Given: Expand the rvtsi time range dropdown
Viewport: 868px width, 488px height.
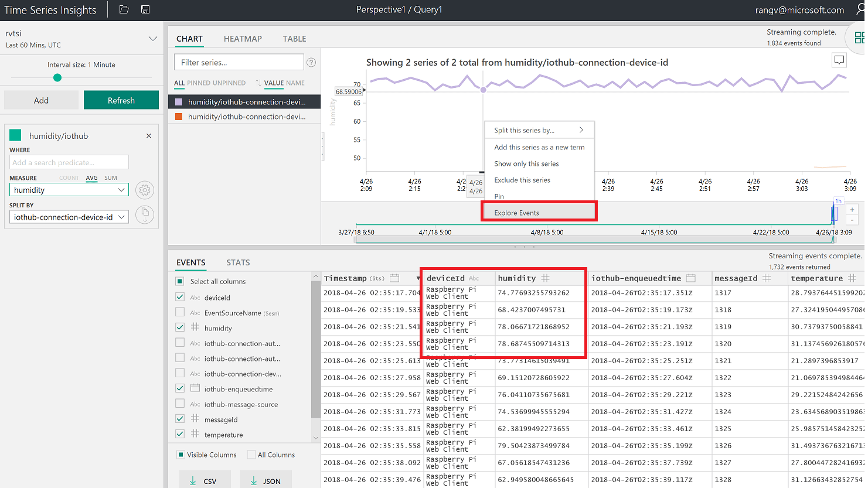Looking at the screenshot, I should (153, 38).
